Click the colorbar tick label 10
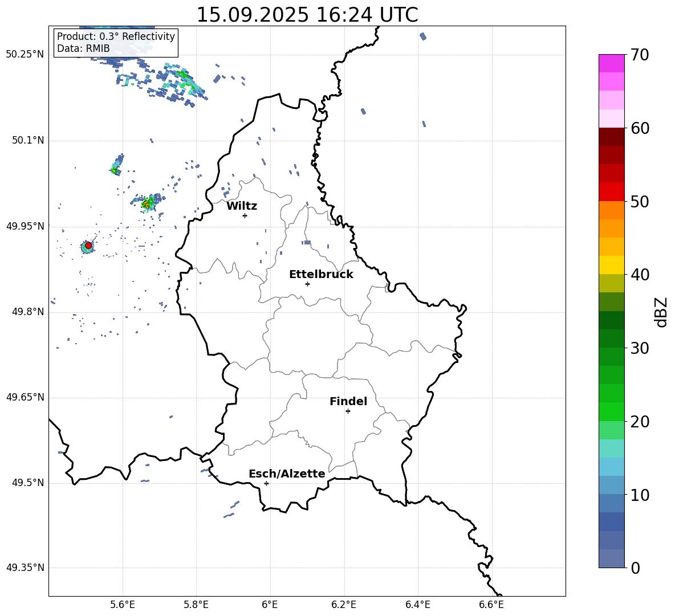The image size is (675, 616). click(x=640, y=495)
